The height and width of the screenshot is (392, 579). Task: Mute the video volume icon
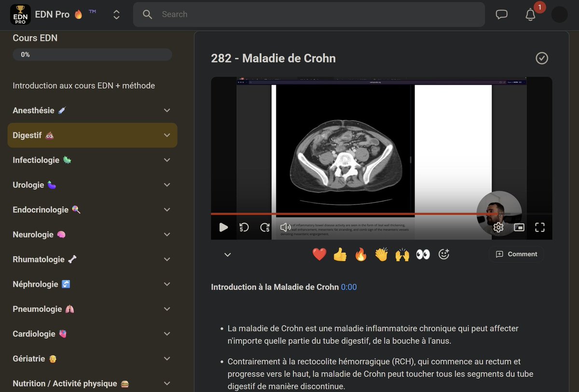286,227
